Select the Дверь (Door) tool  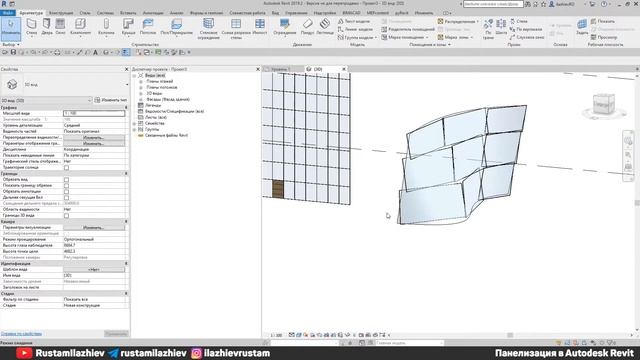click(x=47, y=27)
